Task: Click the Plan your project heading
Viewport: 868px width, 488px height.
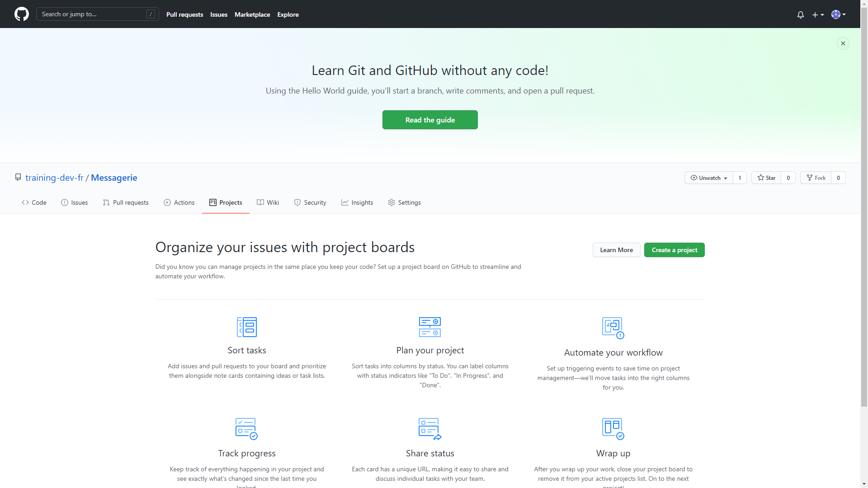Action: coord(430,350)
